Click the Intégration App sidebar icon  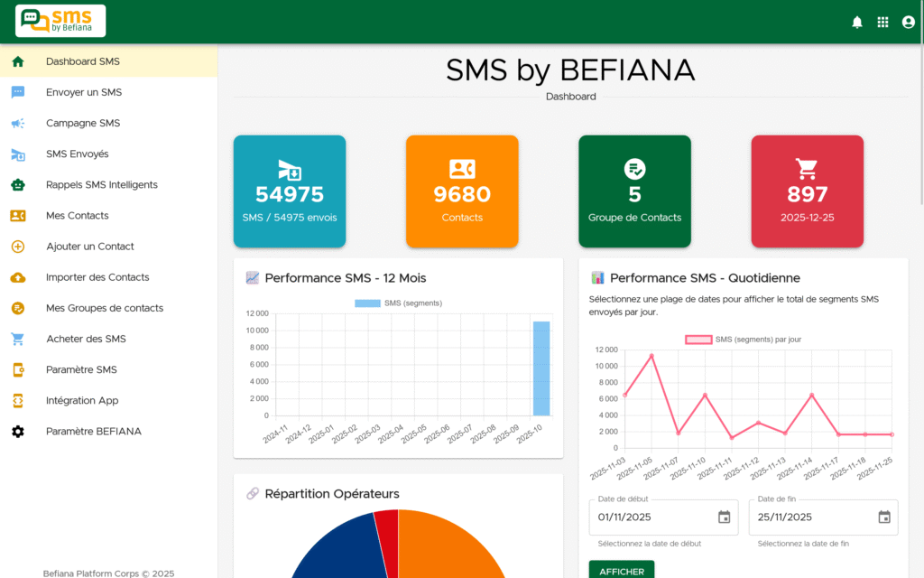click(20, 400)
